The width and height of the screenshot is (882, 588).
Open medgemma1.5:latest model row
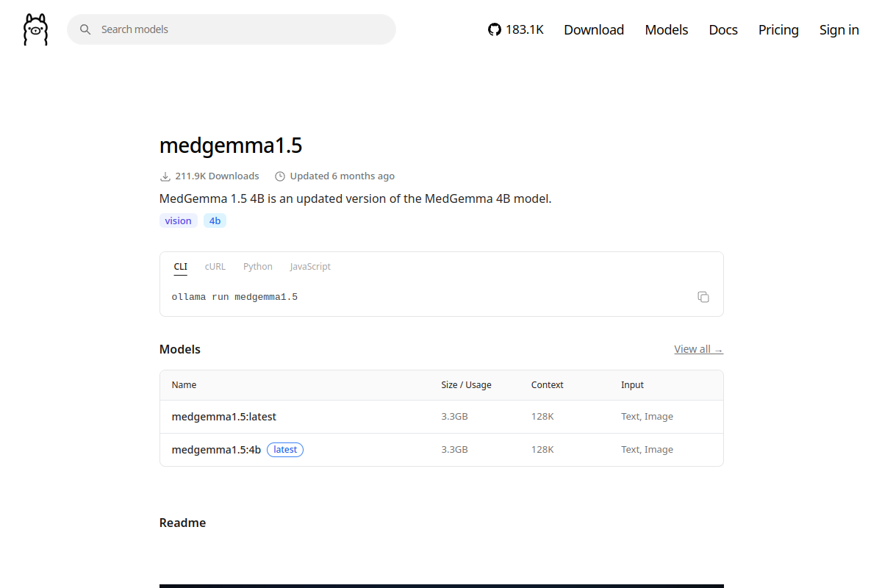(x=442, y=417)
